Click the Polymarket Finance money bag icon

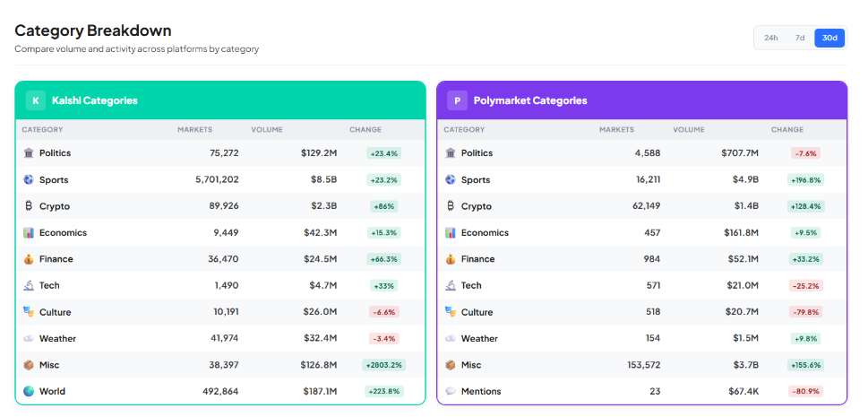point(451,259)
